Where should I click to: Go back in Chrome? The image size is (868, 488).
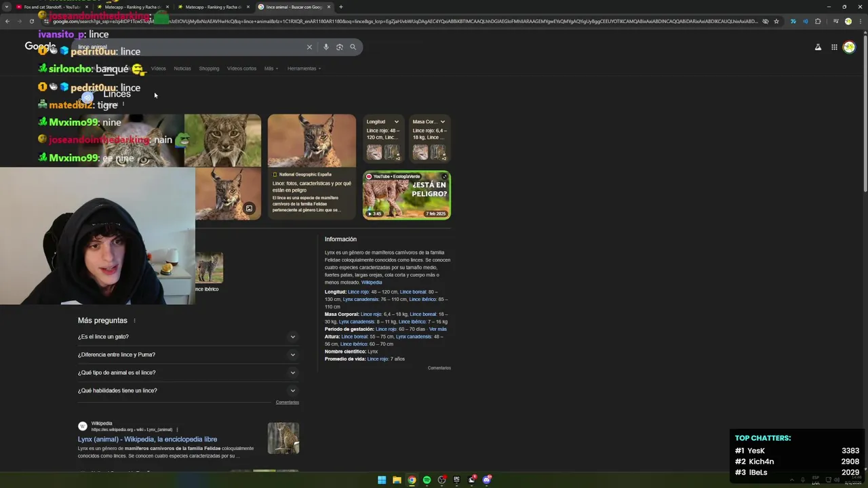point(7,21)
